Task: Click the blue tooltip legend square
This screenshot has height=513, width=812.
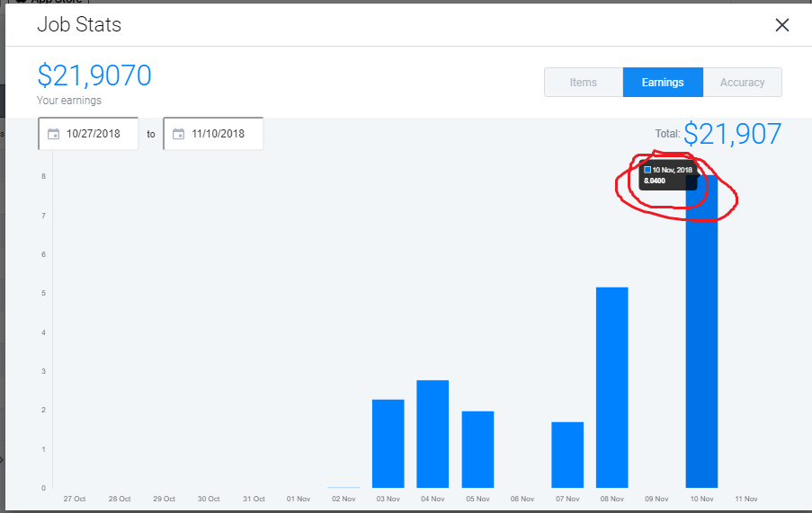Action: [647, 170]
